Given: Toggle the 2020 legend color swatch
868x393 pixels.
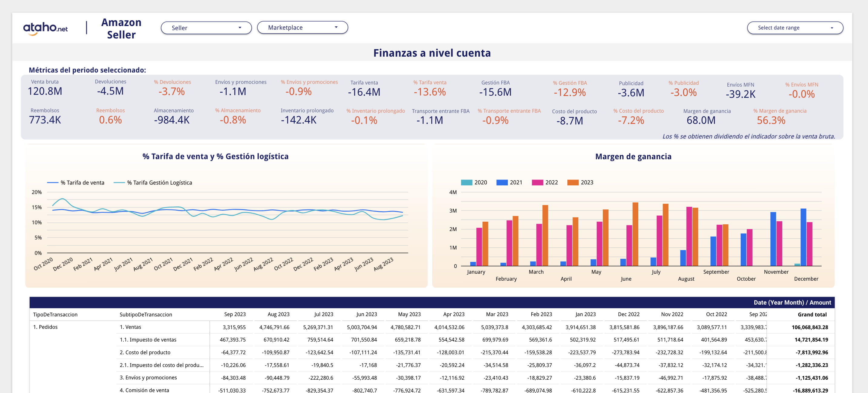Looking at the screenshot, I should (x=467, y=183).
